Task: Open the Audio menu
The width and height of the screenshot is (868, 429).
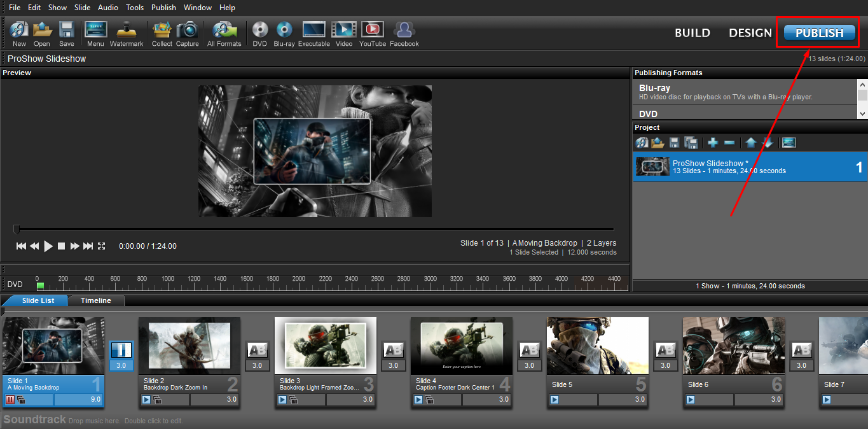Action: pyautogui.click(x=108, y=8)
